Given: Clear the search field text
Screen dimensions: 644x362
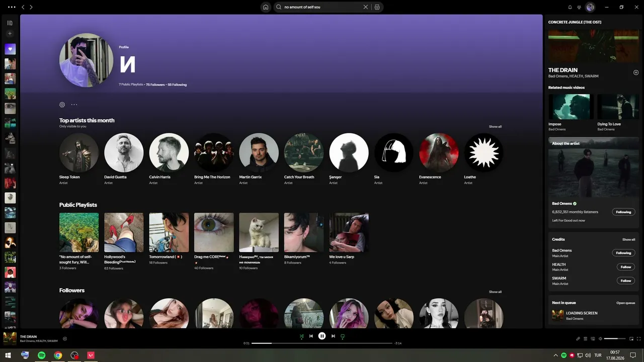Looking at the screenshot, I should 366,7.
